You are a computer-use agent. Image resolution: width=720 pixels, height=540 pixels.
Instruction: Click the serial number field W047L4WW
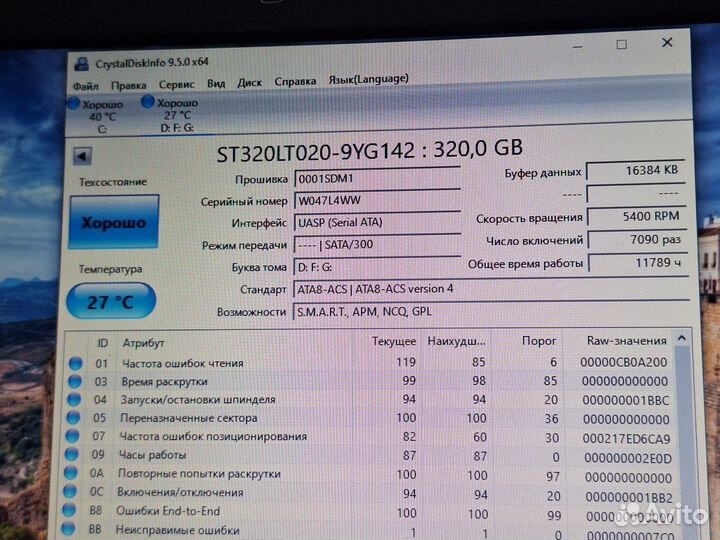tap(377, 200)
